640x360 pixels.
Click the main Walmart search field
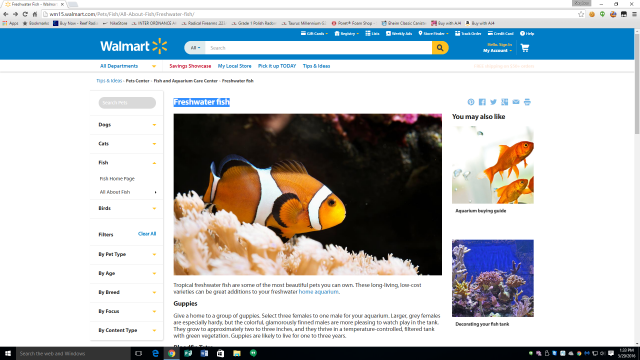pos(318,48)
